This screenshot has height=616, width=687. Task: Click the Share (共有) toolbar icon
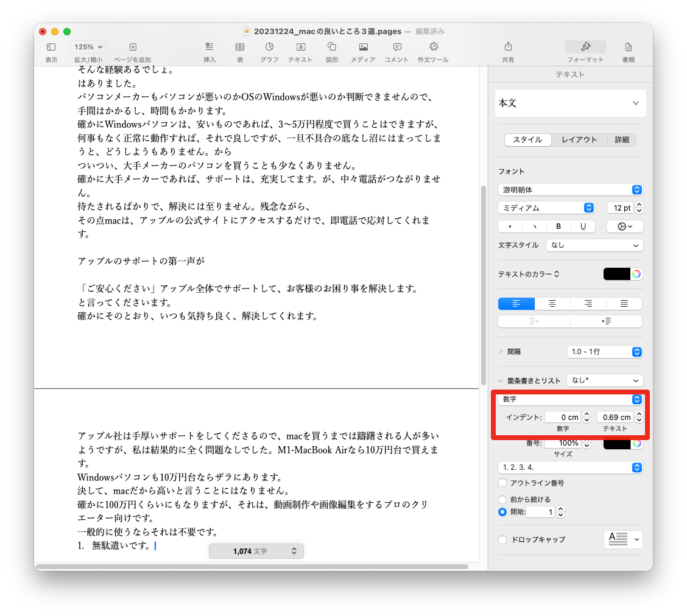508,47
